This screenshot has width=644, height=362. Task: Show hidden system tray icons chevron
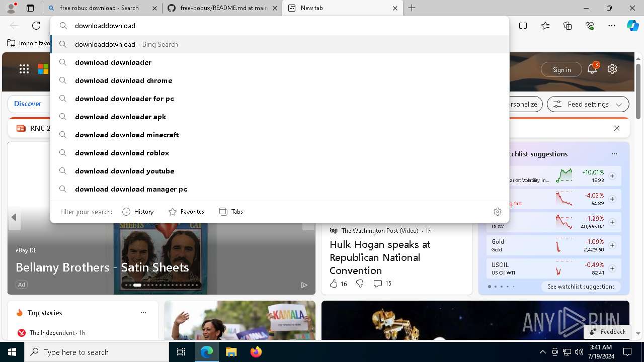tap(542, 352)
